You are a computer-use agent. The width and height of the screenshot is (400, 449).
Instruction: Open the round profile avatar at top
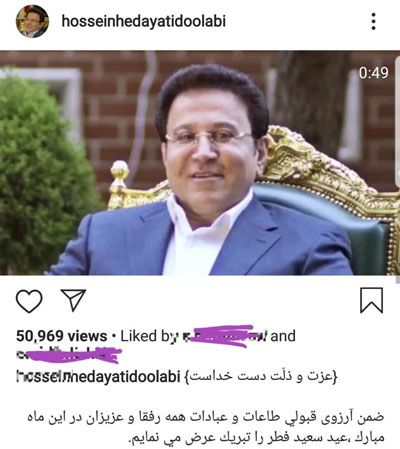32,21
